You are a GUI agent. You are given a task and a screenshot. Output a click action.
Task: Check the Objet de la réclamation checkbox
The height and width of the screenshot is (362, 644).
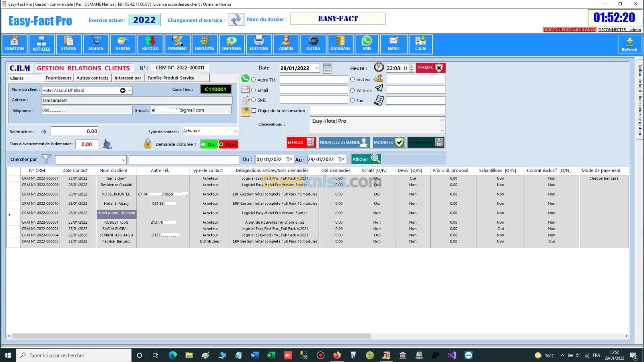coord(254,111)
